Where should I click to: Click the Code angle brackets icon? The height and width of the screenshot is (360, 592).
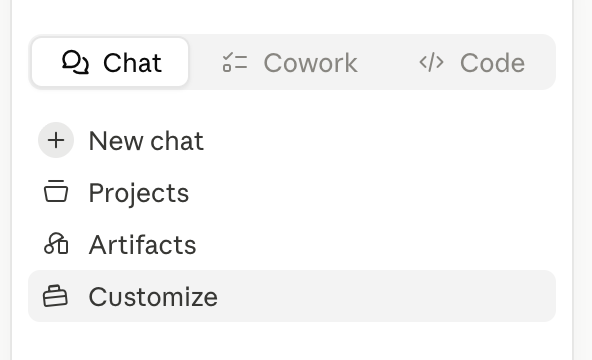(x=431, y=62)
